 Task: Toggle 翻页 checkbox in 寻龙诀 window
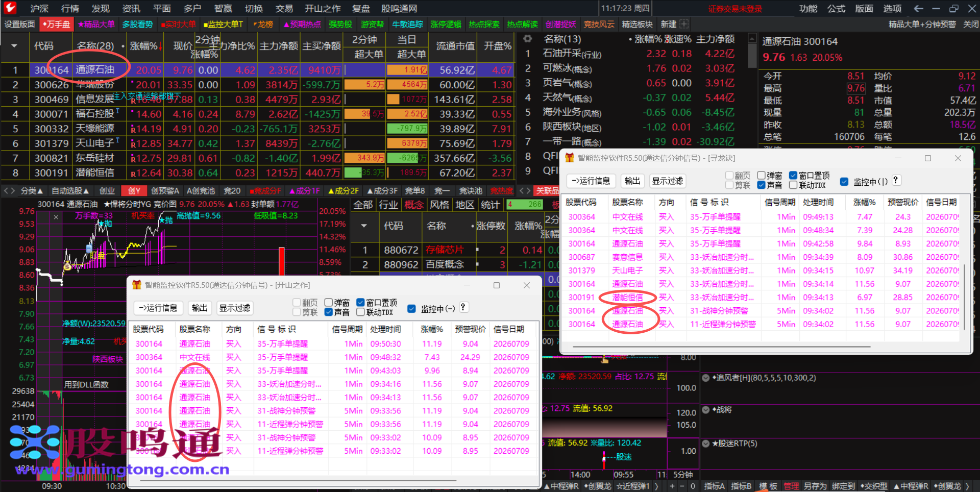(x=730, y=176)
